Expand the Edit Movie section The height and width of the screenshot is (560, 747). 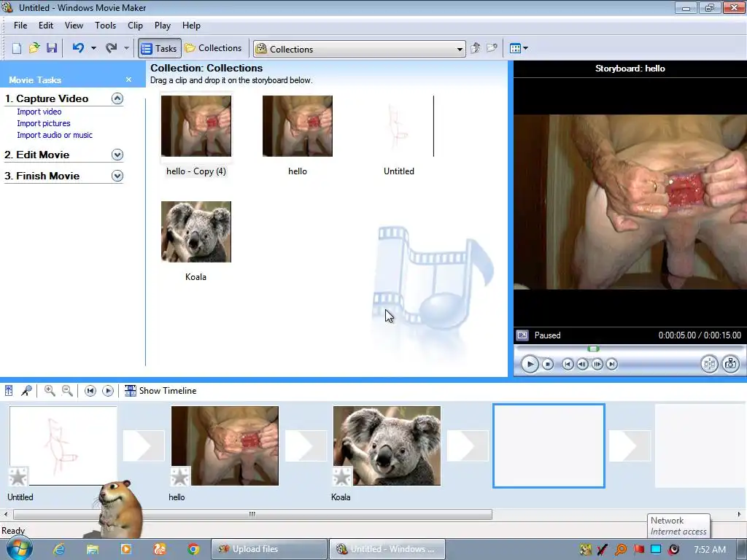pyautogui.click(x=117, y=155)
